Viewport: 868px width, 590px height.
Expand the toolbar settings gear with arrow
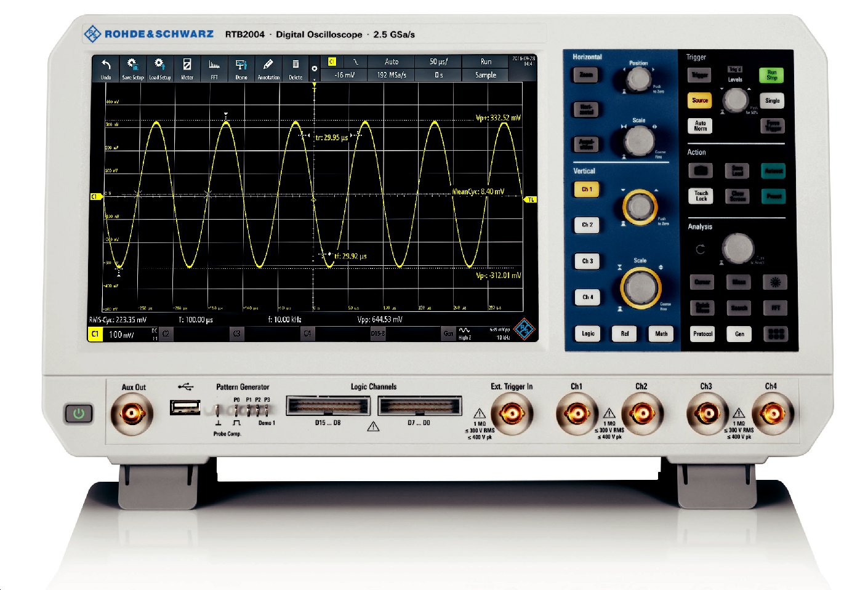pos(314,70)
